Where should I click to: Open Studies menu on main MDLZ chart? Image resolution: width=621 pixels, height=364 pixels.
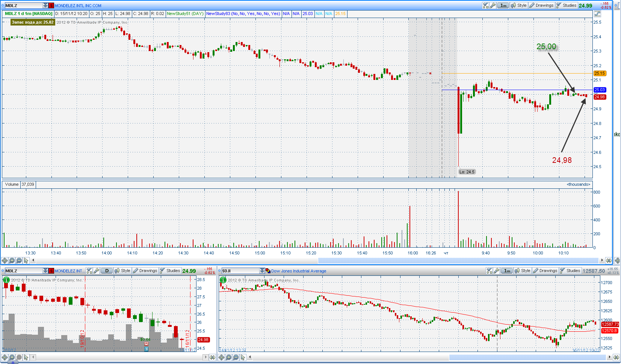(566, 5)
